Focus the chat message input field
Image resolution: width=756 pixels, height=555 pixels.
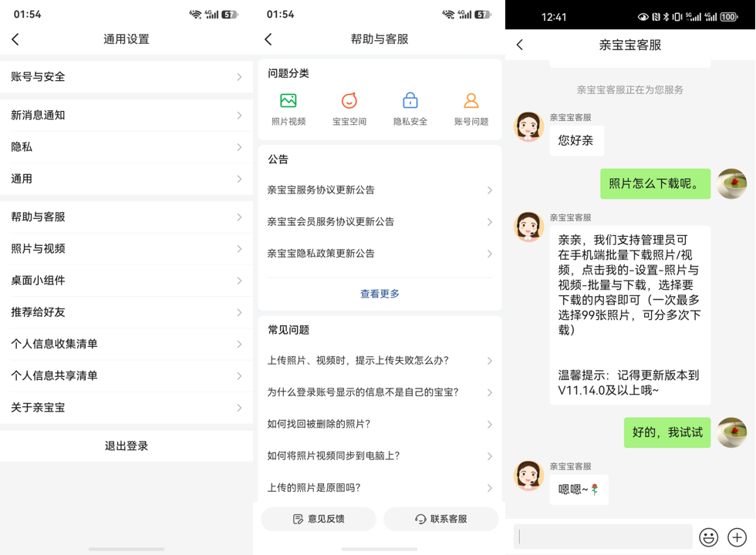[603, 536]
